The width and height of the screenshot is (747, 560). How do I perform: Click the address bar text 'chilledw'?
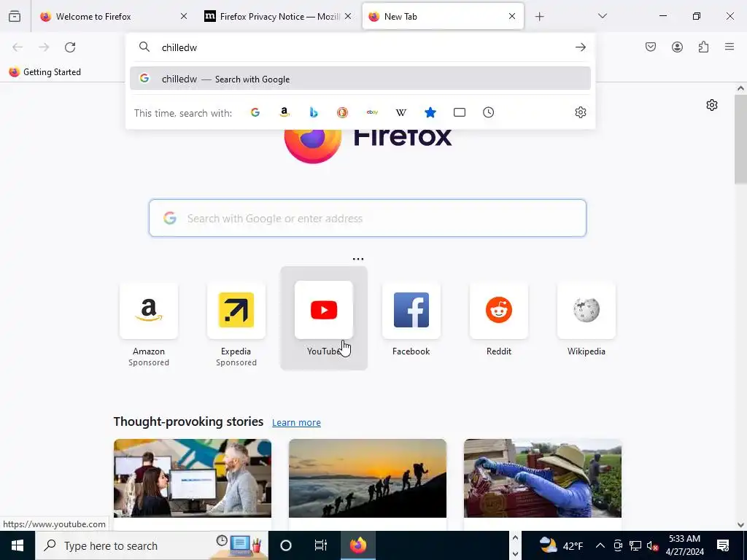click(179, 47)
